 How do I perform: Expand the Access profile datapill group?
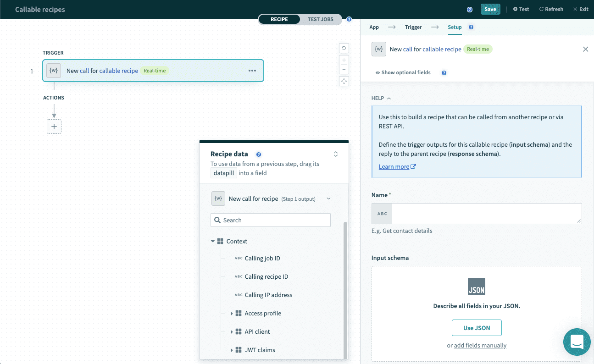233,313
